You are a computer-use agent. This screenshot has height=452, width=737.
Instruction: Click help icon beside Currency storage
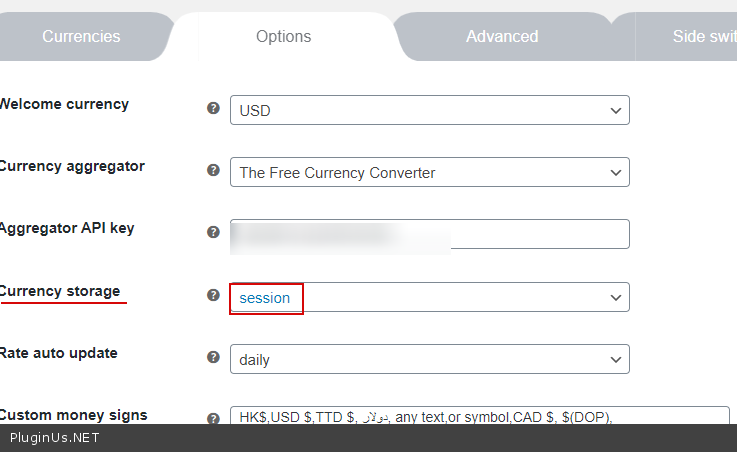click(213, 295)
